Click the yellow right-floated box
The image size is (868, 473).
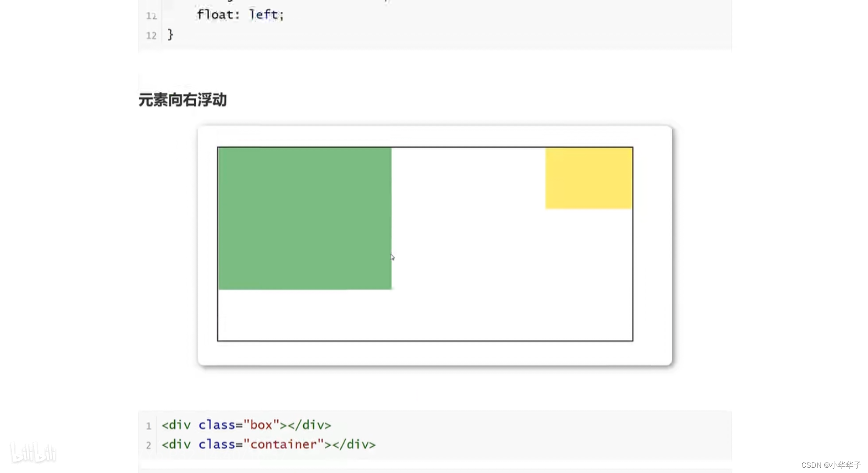[589, 178]
